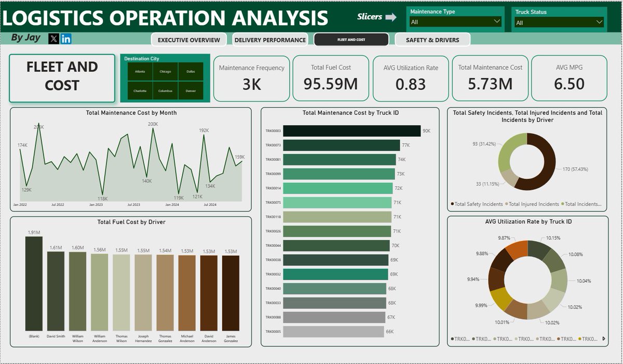The image size is (623, 364).
Task: Go to the Safety & Drivers page
Action: pyautogui.click(x=432, y=40)
